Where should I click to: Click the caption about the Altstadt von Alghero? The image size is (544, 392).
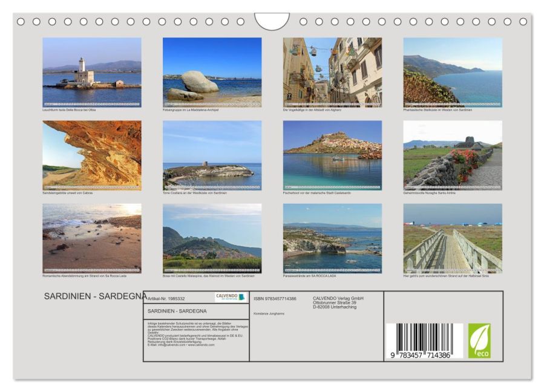312,110
